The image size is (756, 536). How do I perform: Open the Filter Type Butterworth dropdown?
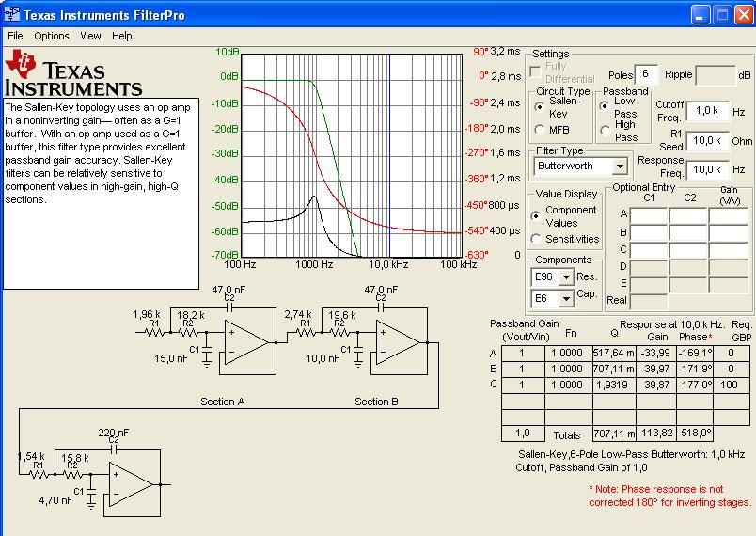[620, 166]
